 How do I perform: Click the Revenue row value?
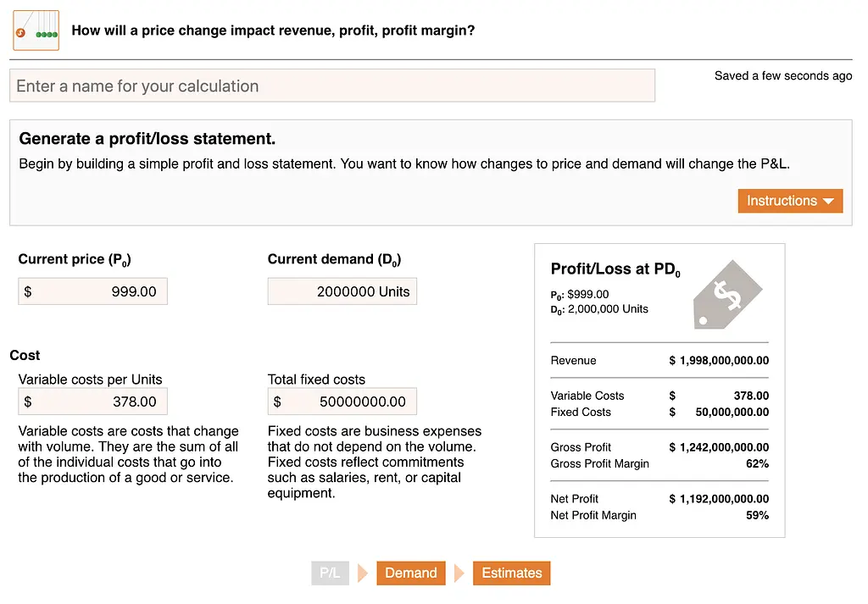pyautogui.click(x=719, y=361)
